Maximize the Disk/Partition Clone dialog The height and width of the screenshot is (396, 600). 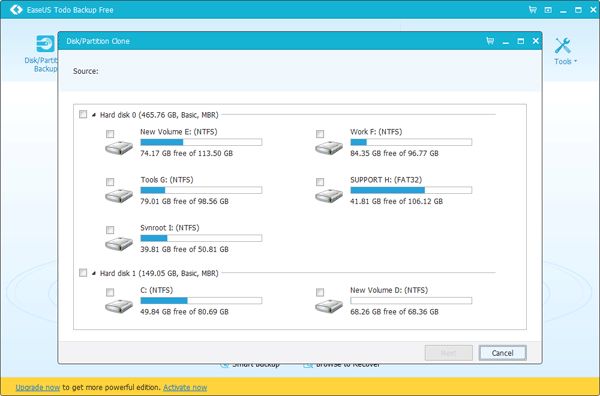(520, 41)
